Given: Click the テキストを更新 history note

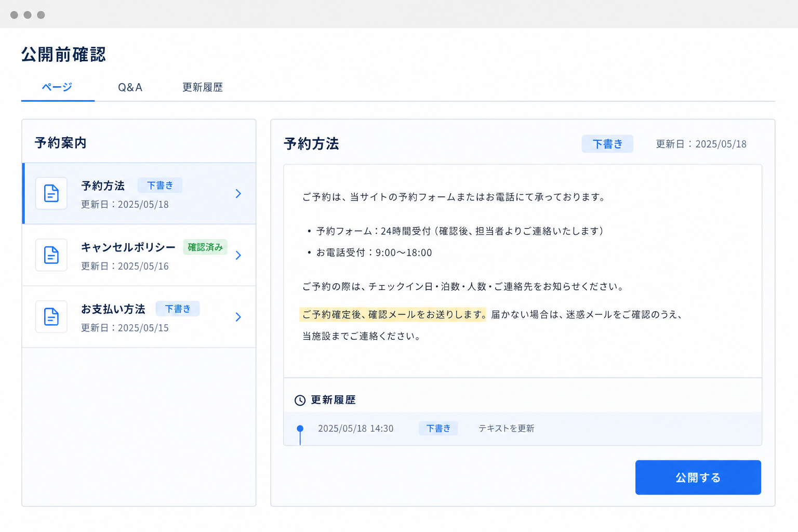Looking at the screenshot, I should [x=506, y=428].
